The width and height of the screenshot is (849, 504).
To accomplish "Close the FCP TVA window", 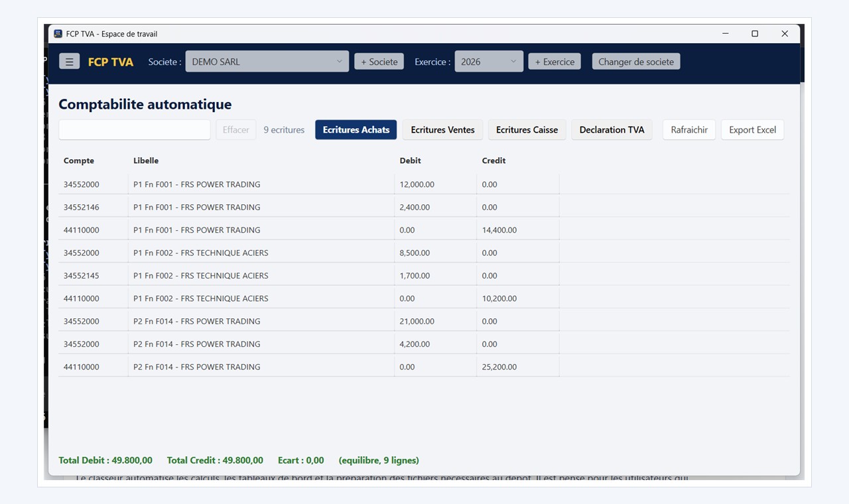I will 785,34.
